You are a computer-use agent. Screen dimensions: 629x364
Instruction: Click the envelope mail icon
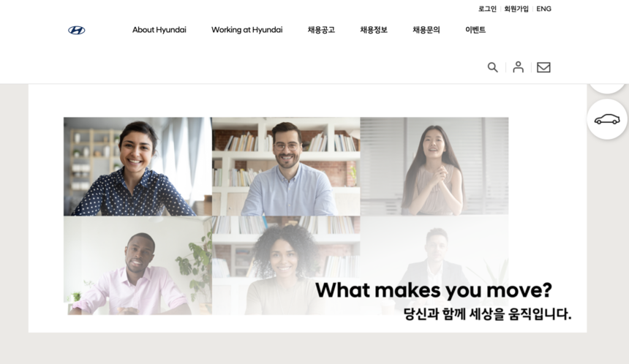[543, 67]
